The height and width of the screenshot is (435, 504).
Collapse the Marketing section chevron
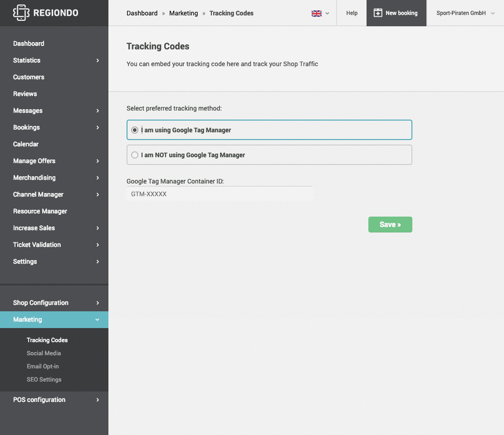click(98, 320)
